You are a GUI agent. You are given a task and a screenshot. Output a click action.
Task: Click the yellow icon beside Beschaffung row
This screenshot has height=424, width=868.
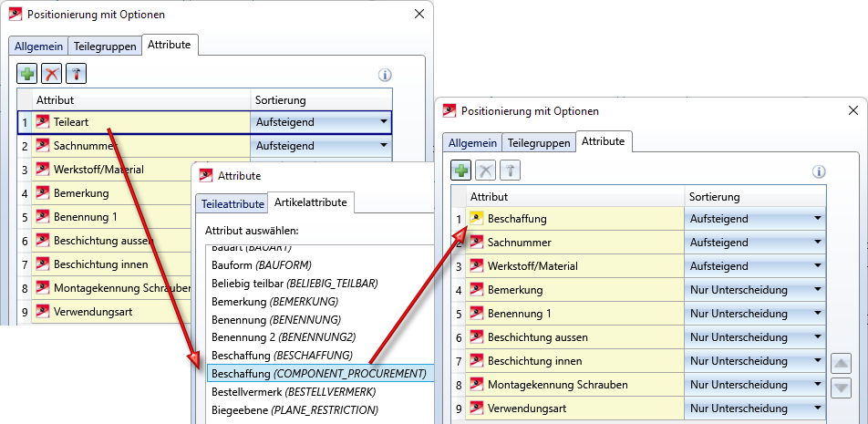pos(476,219)
